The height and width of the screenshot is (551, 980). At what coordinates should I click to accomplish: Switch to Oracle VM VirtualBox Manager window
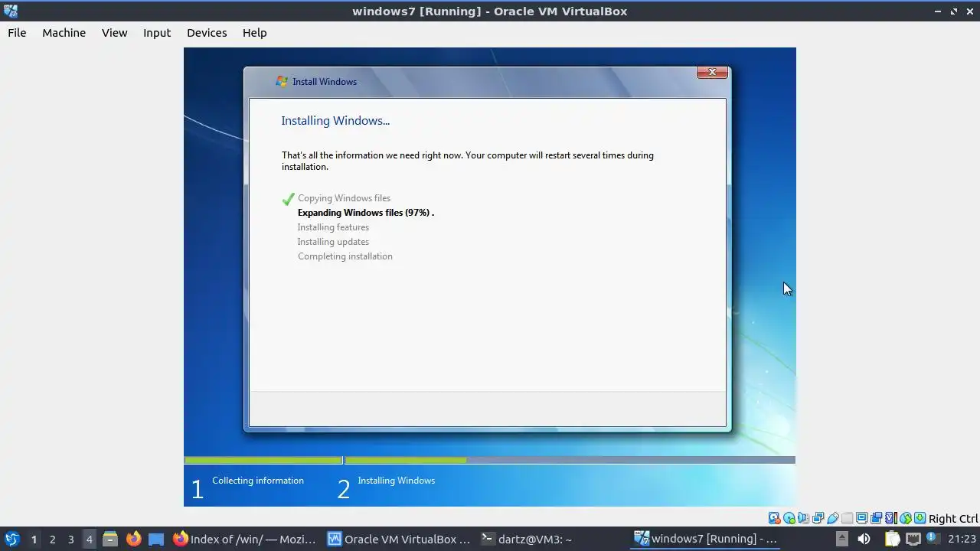(399, 539)
